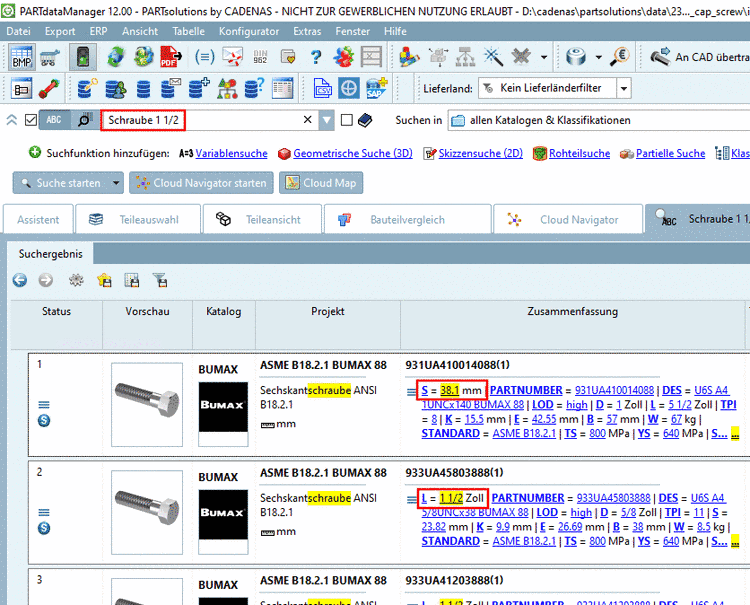Tick the empty checkbox next to book icon

347,120
